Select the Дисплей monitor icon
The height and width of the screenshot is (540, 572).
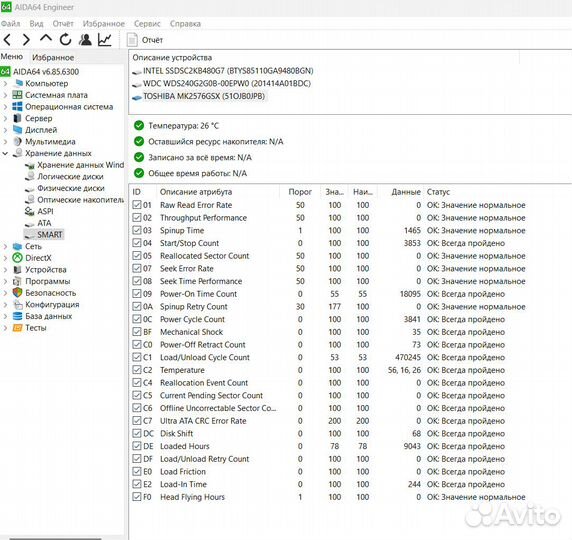pyautogui.click(x=18, y=130)
